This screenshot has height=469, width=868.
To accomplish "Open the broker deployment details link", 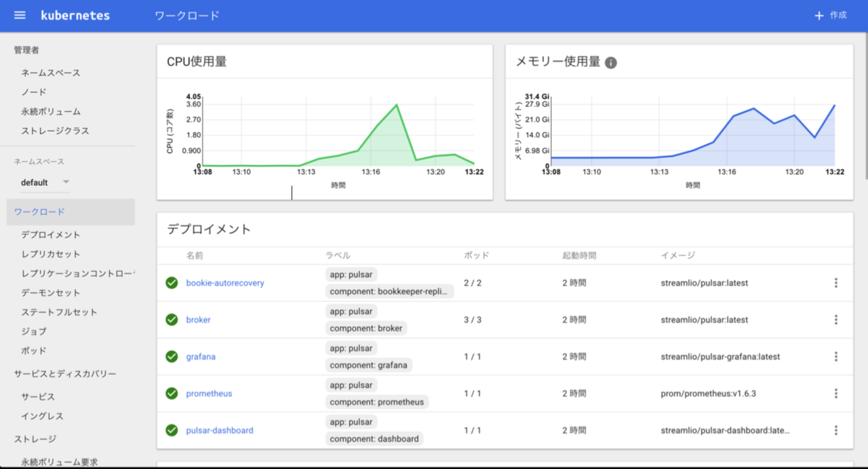I will 197,320.
